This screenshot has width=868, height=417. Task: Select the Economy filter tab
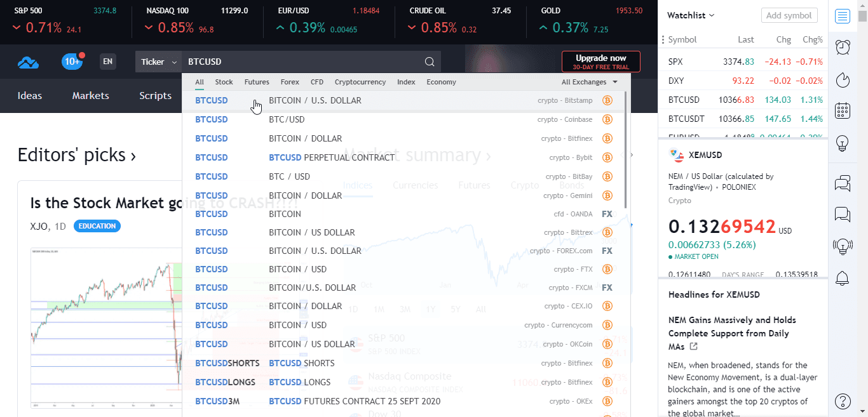point(441,82)
